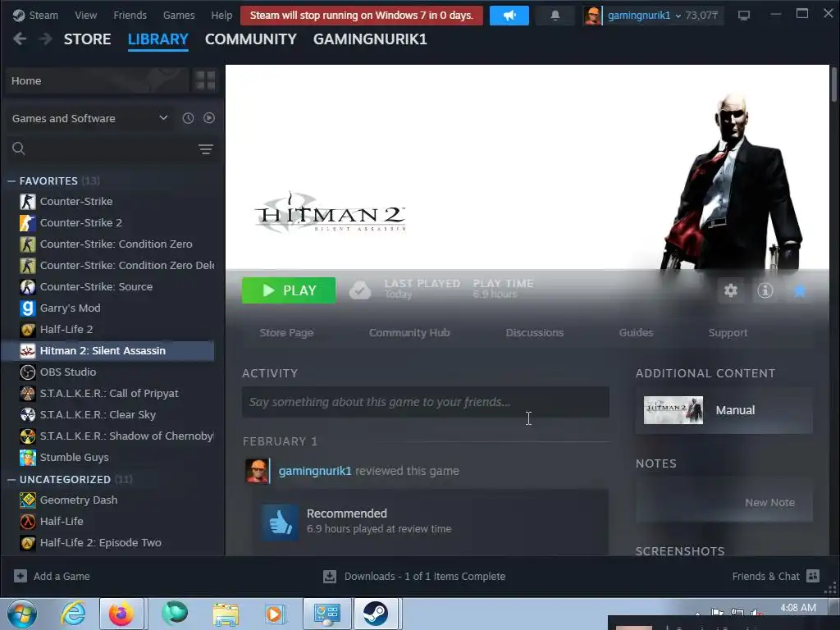Open the Store Page link
The height and width of the screenshot is (630, 840).
pyautogui.click(x=286, y=333)
